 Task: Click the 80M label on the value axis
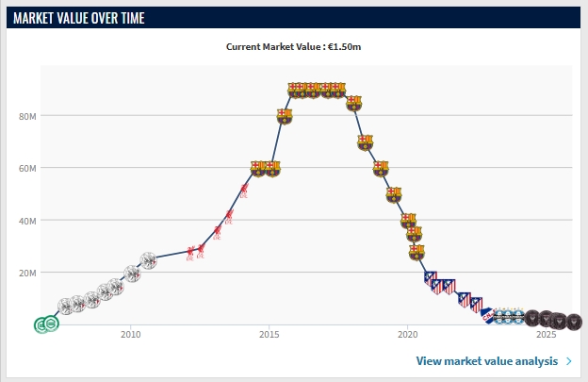[26, 116]
